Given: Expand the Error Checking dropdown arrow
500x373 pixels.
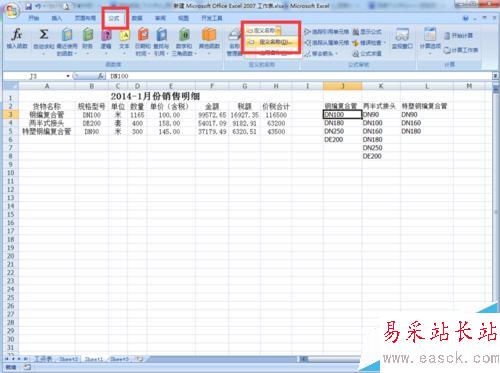Looking at the screenshot, I should click(x=384, y=43).
